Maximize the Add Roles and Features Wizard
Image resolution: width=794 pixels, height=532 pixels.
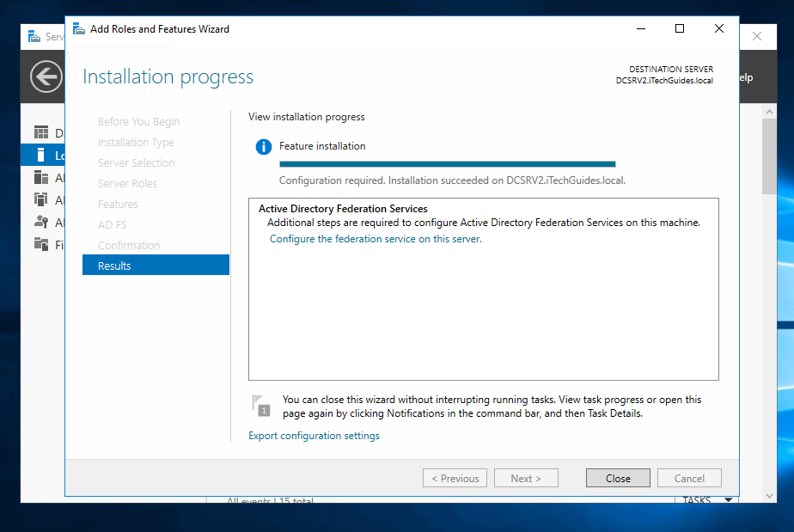pyautogui.click(x=680, y=29)
